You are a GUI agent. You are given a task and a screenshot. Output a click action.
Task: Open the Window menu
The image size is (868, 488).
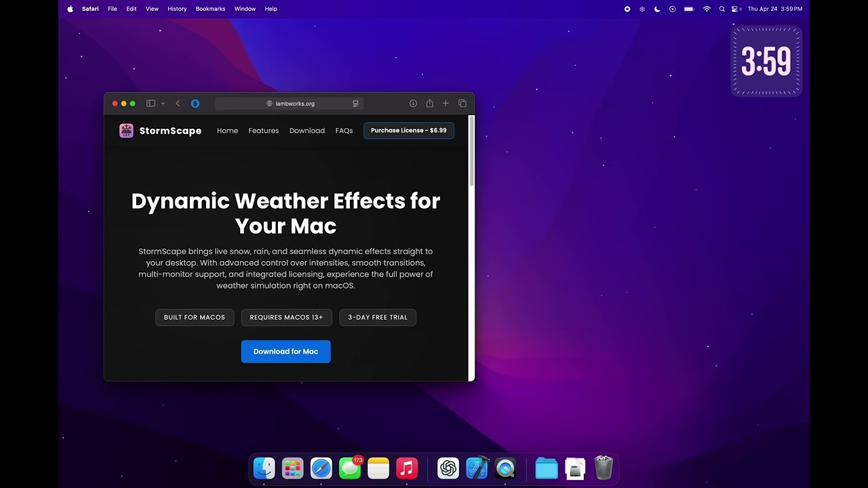tap(245, 9)
